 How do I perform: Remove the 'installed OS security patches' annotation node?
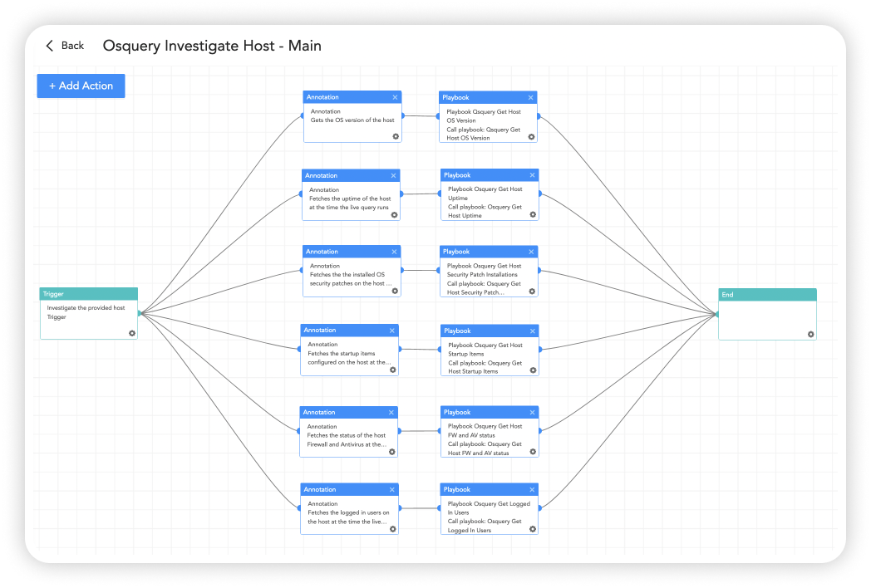click(395, 252)
